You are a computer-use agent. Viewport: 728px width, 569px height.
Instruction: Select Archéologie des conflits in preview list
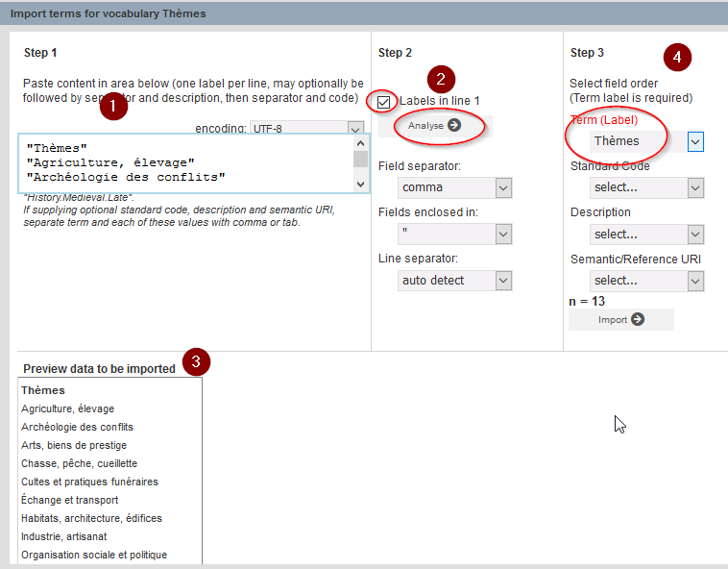click(78, 427)
